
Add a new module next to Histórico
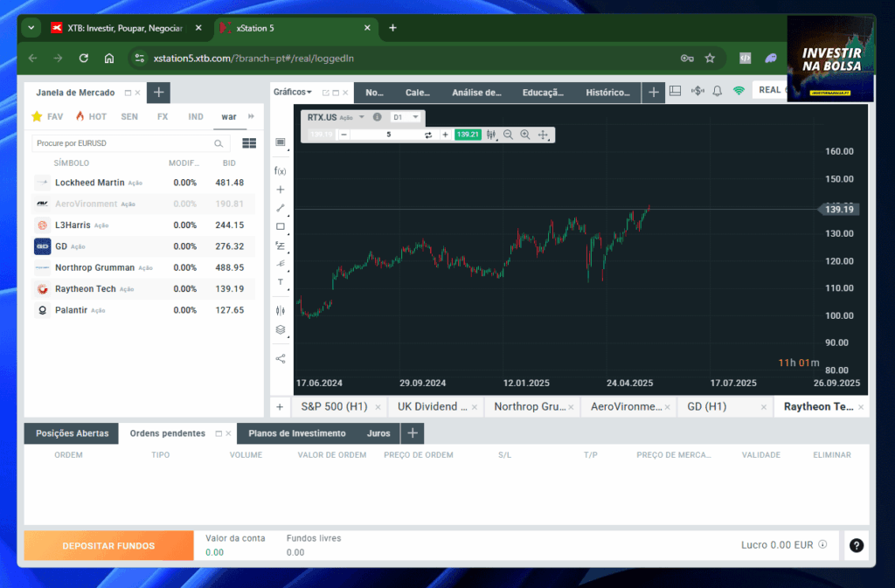(654, 93)
